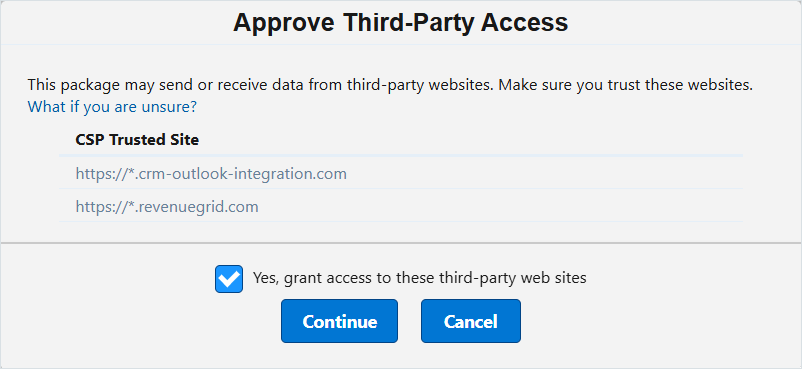The image size is (802, 369).
Task: Cancel the third-party access approval
Action: coord(471,321)
